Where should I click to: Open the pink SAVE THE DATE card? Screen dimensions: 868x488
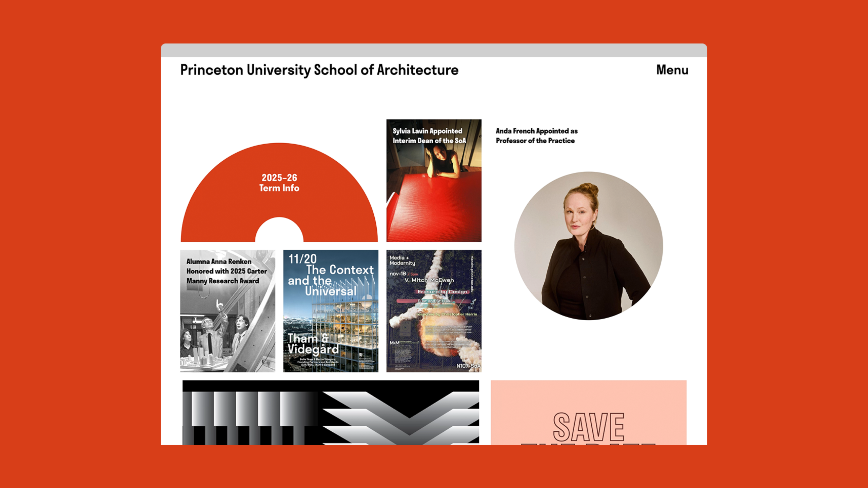[x=588, y=412]
